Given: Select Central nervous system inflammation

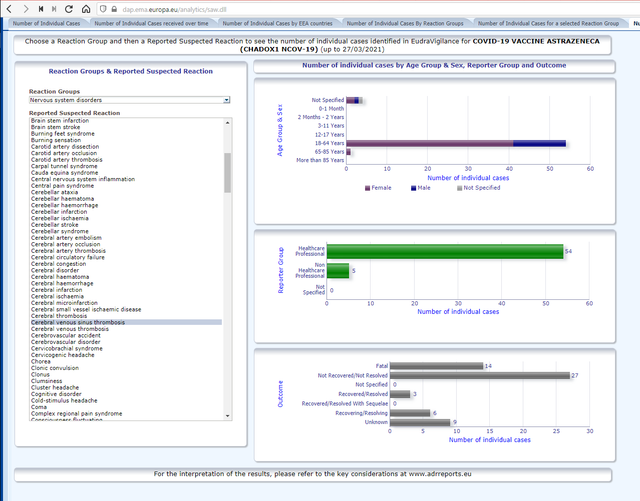Looking at the screenshot, I should tap(83, 179).
